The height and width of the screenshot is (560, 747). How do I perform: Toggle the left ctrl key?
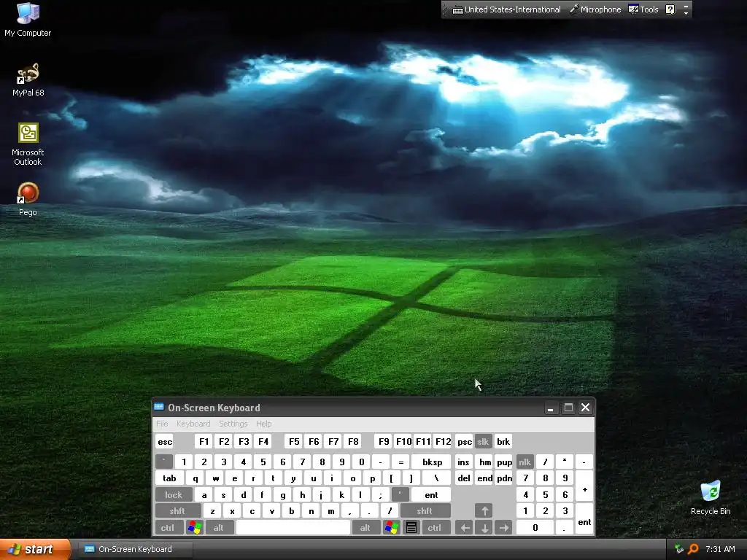(168, 528)
